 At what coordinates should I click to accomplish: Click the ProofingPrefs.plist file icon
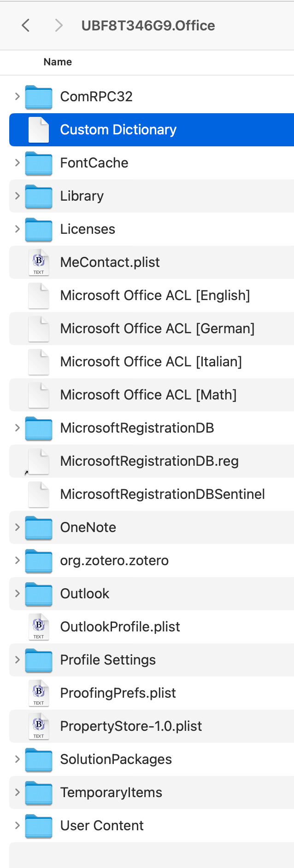click(x=39, y=693)
